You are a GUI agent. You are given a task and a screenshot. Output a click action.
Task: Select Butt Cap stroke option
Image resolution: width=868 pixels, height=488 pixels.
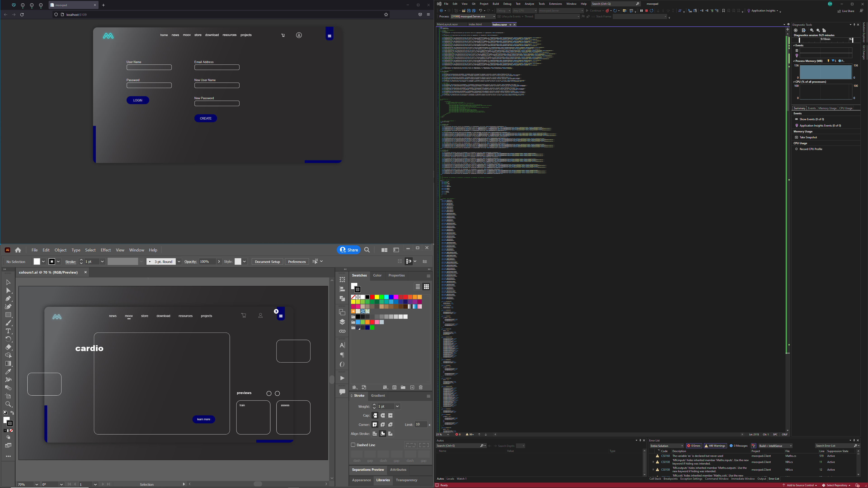tap(375, 416)
